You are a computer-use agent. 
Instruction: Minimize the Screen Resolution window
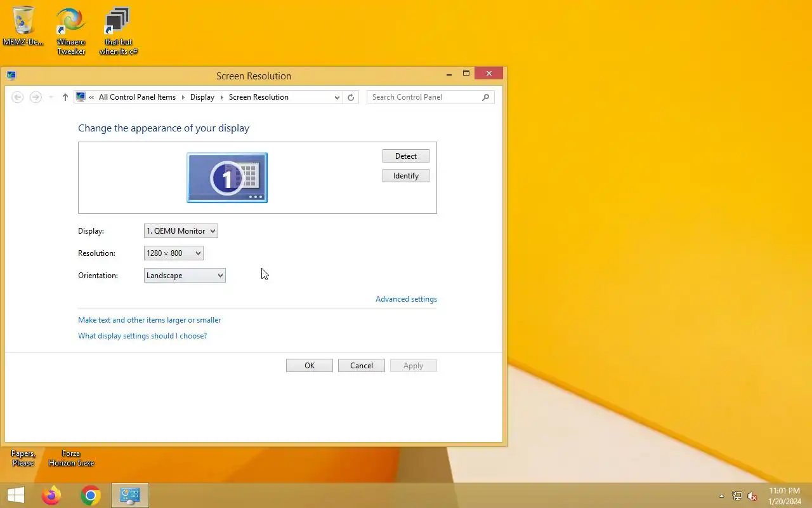tap(449, 74)
